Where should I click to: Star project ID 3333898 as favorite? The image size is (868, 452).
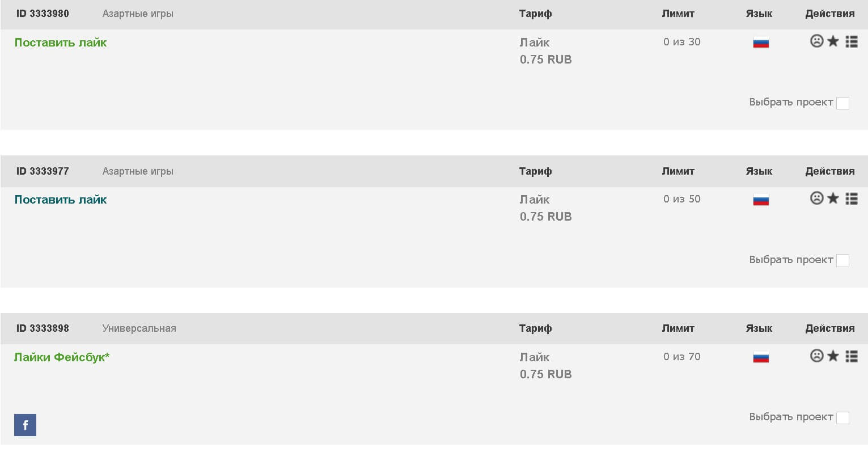833,356
